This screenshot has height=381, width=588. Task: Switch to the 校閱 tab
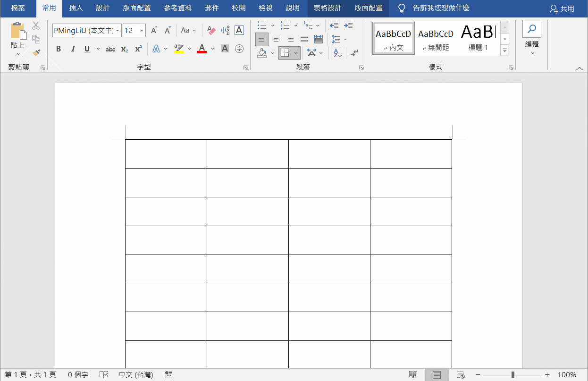click(x=239, y=8)
